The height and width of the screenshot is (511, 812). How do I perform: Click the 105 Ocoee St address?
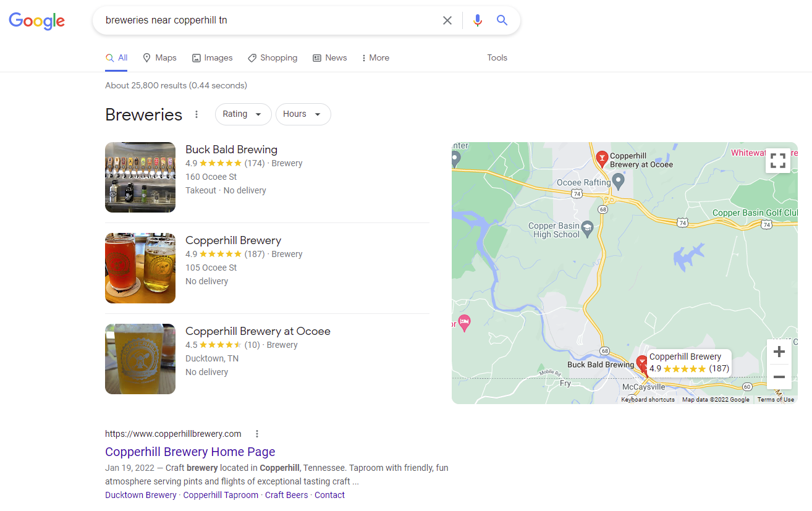pyautogui.click(x=211, y=268)
